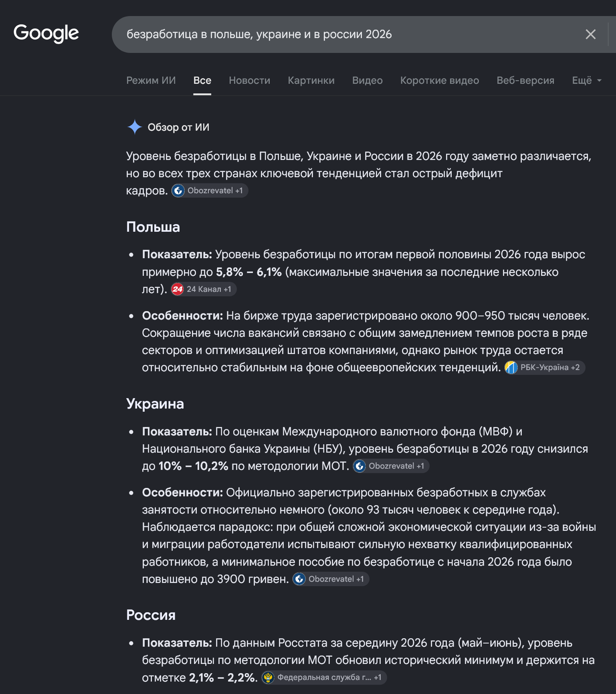Open Obozrevatel chip after МОТ methodology line
Viewport: 616px width, 694px height.
[x=391, y=466]
